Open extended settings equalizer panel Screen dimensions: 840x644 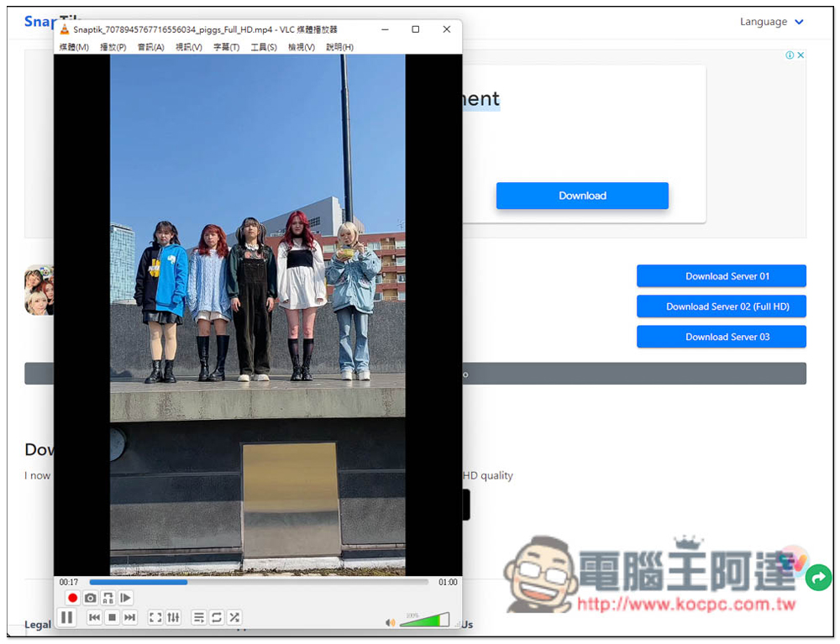click(x=173, y=618)
